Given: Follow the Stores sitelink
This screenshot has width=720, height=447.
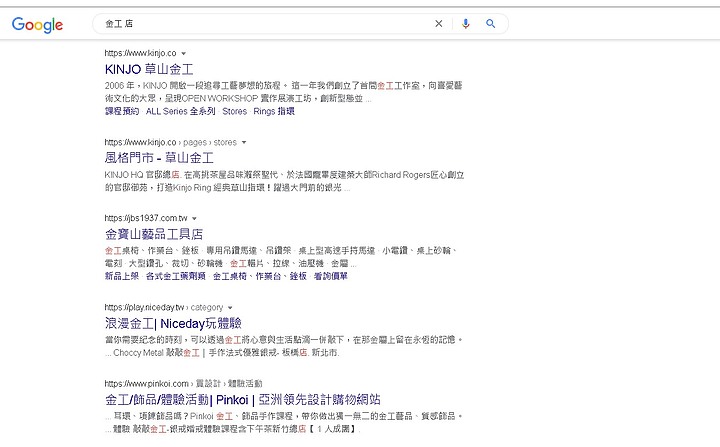Looking at the screenshot, I should point(235,111).
